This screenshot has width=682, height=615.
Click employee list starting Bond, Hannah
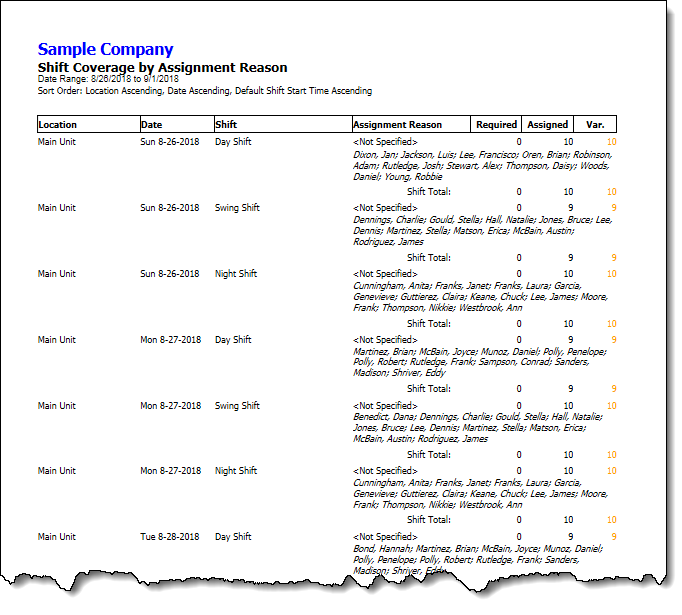pos(478,559)
